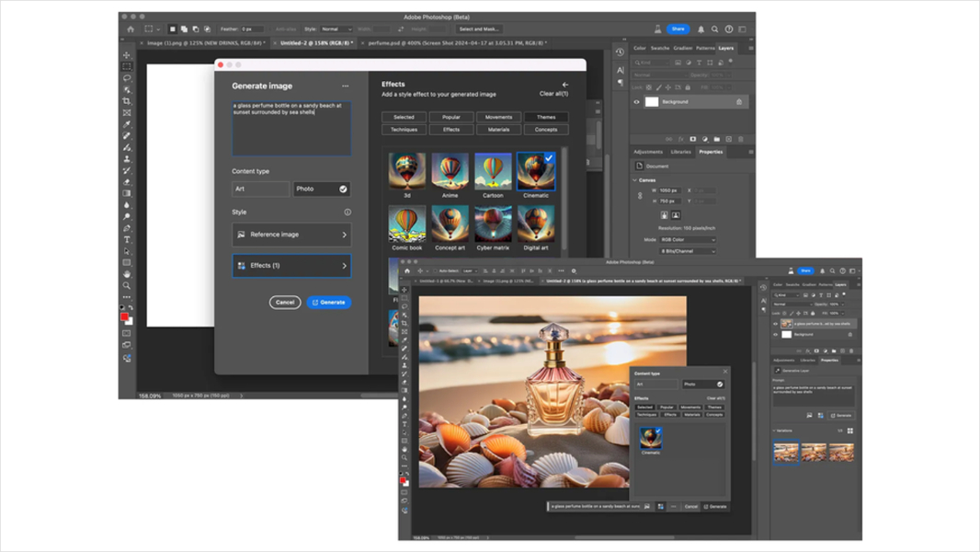The height and width of the screenshot is (552, 980).
Task: Open the 8 Bits/Channel dropdown
Action: click(688, 251)
